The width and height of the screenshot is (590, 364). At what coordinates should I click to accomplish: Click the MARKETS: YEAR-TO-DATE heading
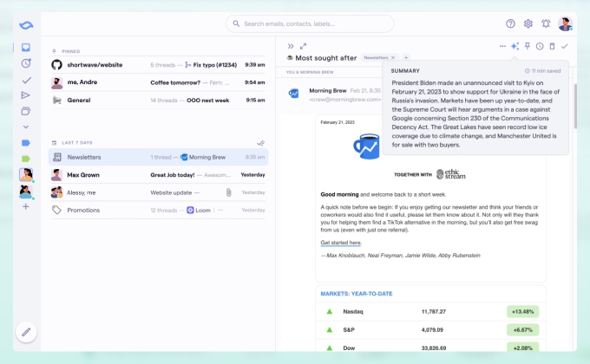point(357,294)
